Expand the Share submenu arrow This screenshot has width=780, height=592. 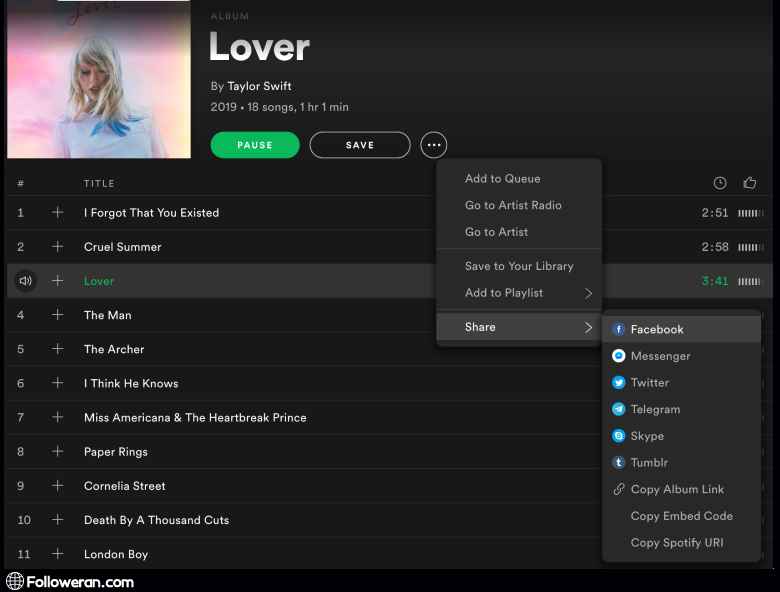pyautogui.click(x=588, y=327)
